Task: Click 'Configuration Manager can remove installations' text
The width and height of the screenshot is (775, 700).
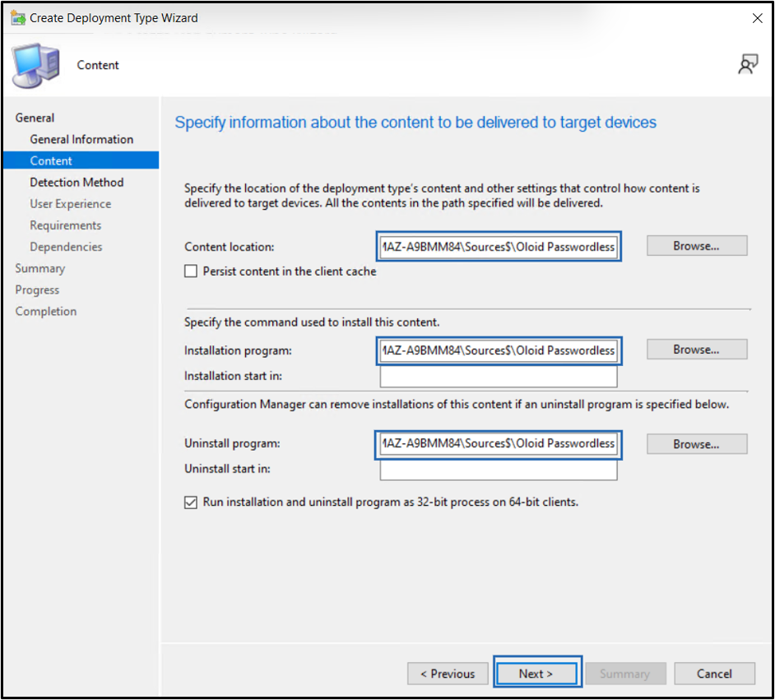Action: coord(457,404)
